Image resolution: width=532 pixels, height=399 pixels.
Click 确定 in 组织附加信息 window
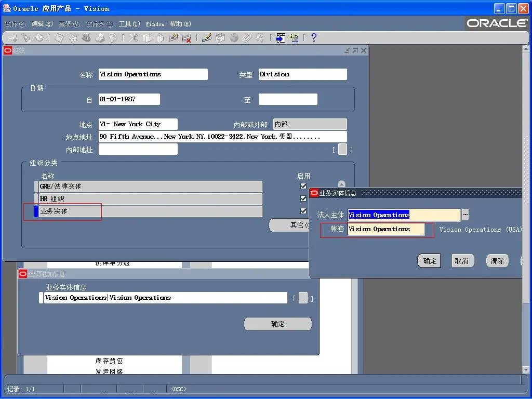coord(277,324)
